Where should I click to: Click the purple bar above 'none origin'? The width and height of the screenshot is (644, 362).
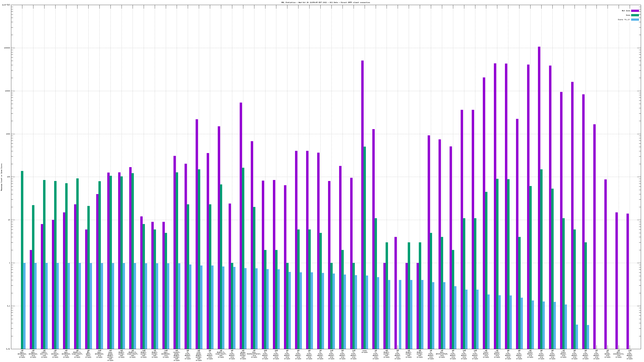pos(362,200)
